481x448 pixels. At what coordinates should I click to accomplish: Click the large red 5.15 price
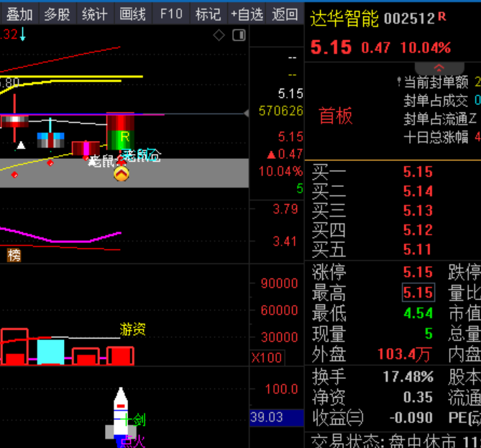coord(331,47)
